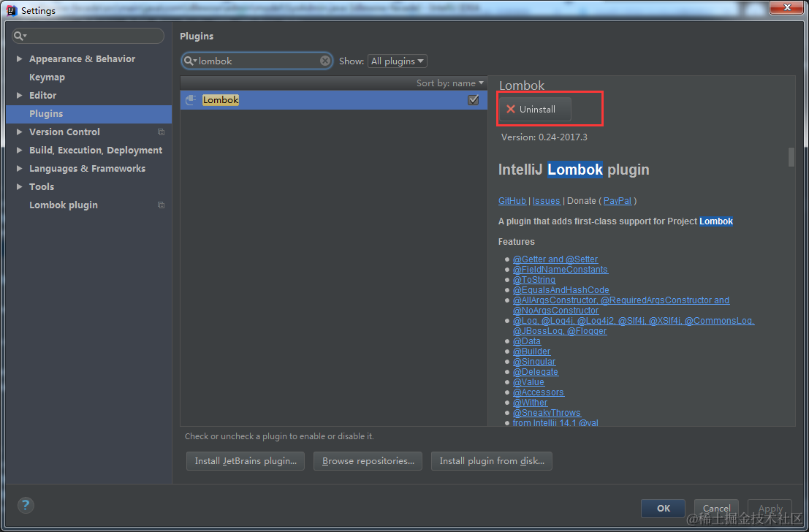The height and width of the screenshot is (532, 809).
Task: Open the @NoArgsConstructor link
Action: tap(555, 311)
